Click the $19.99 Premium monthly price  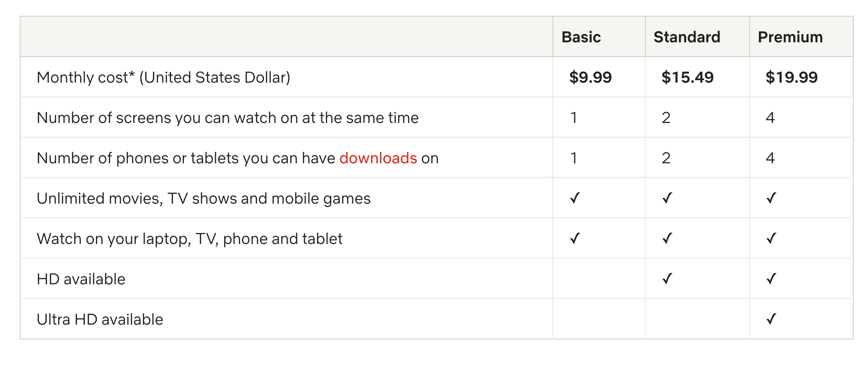point(791,78)
